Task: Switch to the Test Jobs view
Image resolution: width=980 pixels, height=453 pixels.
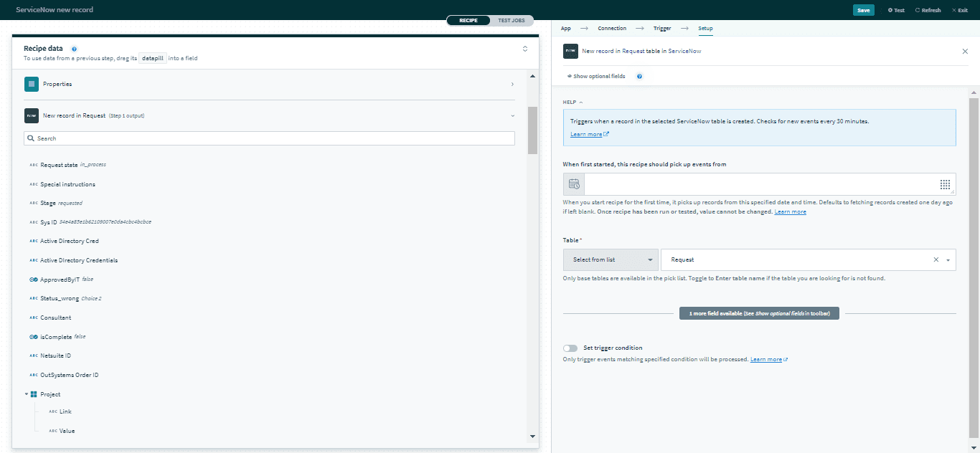Action: (511, 20)
